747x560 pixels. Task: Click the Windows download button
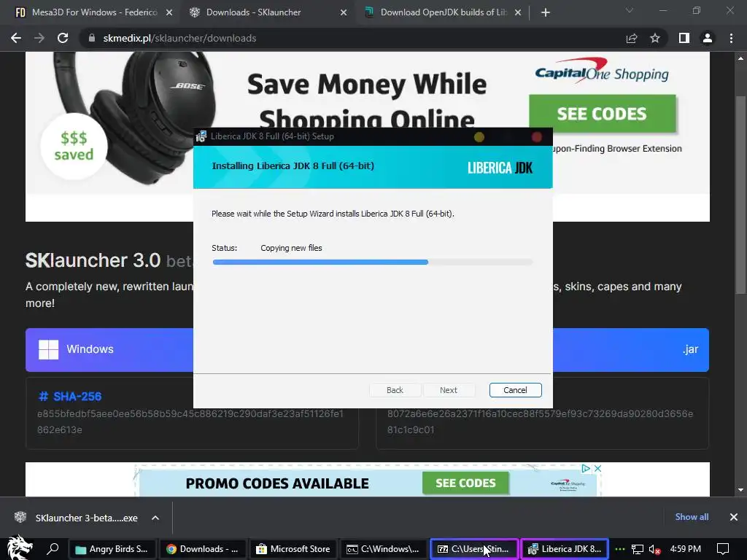(x=109, y=349)
